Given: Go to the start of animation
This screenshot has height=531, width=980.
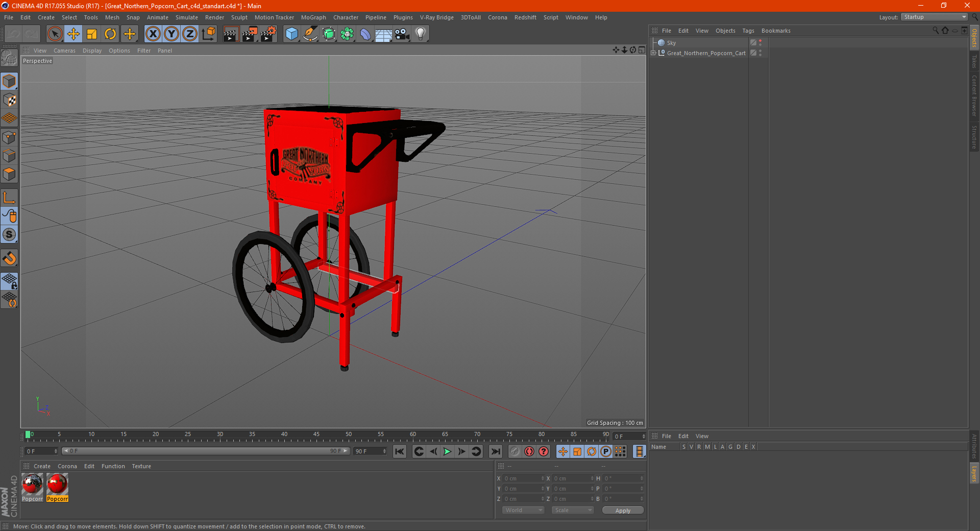Looking at the screenshot, I should point(400,451).
